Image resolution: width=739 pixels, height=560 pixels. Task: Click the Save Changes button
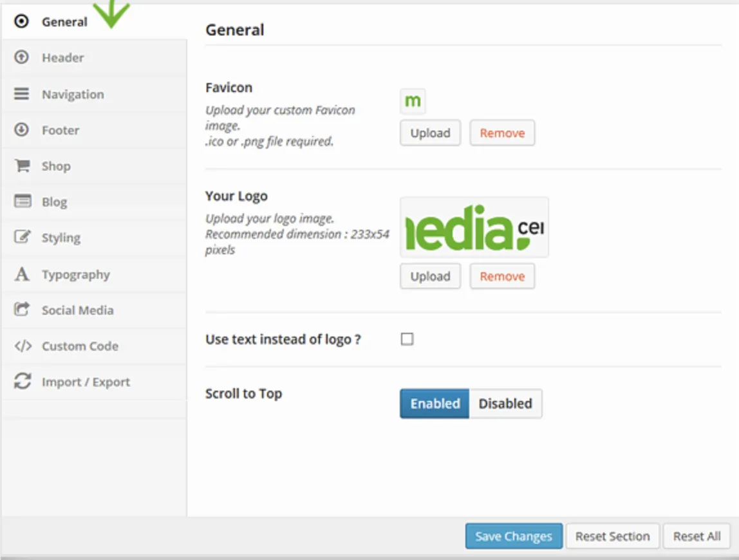click(x=514, y=536)
